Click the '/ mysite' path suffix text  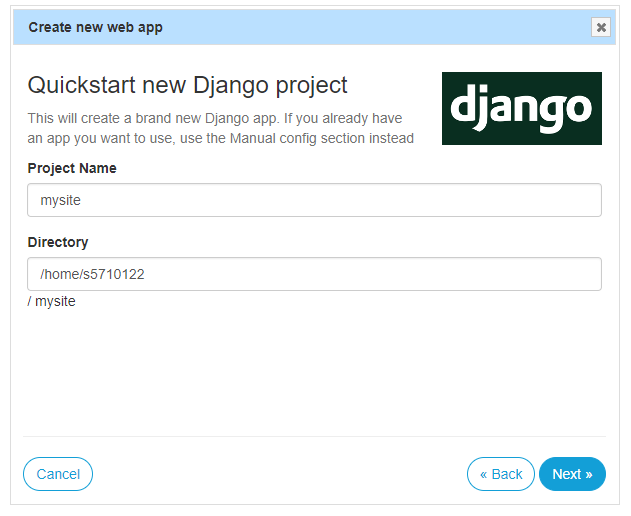coord(52,301)
